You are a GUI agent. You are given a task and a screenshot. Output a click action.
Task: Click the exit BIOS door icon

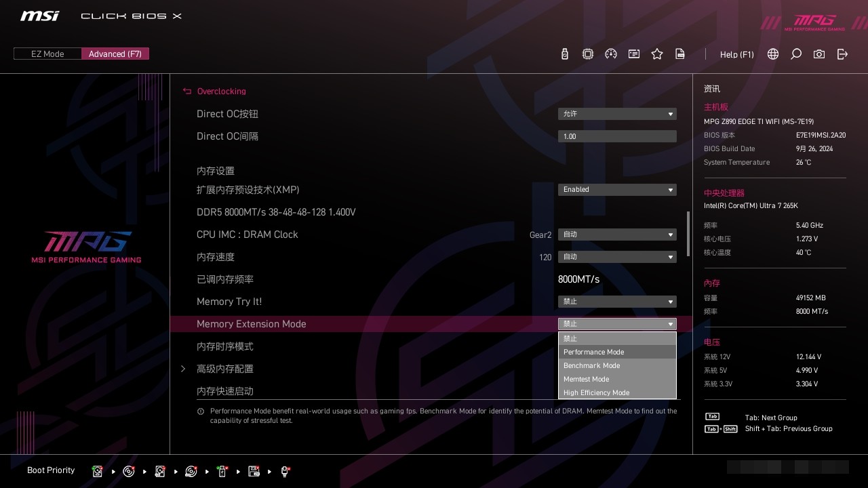(x=842, y=54)
